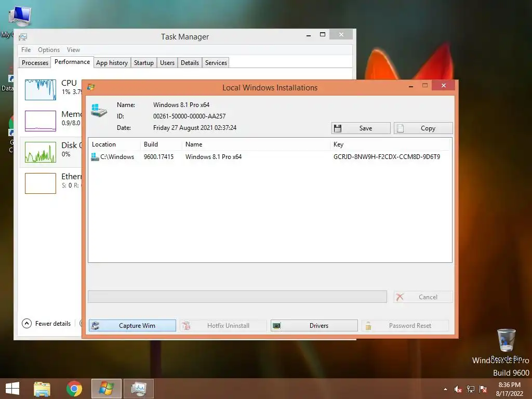Switch to the App history tab

pyautogui.click(x=112, y=63)
